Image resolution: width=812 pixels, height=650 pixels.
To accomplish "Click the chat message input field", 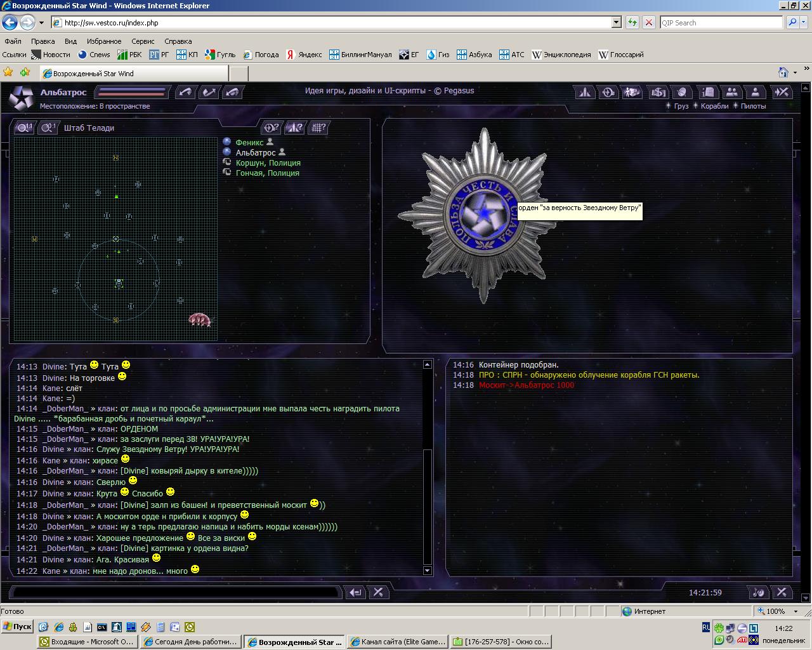I will coord(176,592).
